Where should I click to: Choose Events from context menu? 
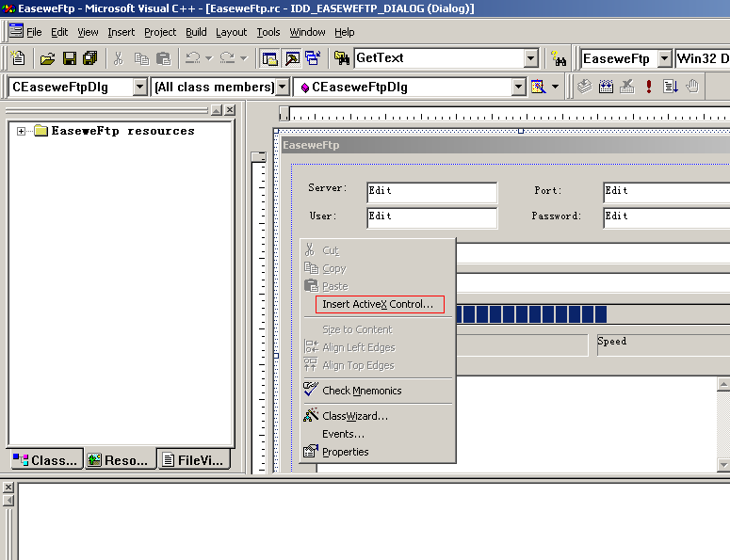[x=378, y=434]
